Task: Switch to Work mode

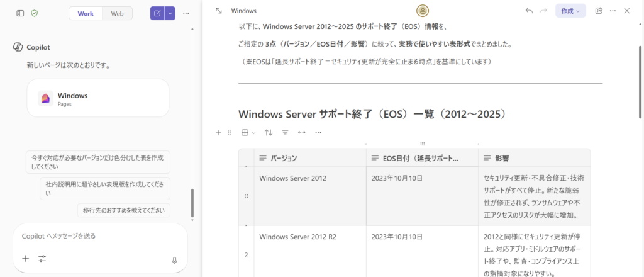Action: click(86, 13)
